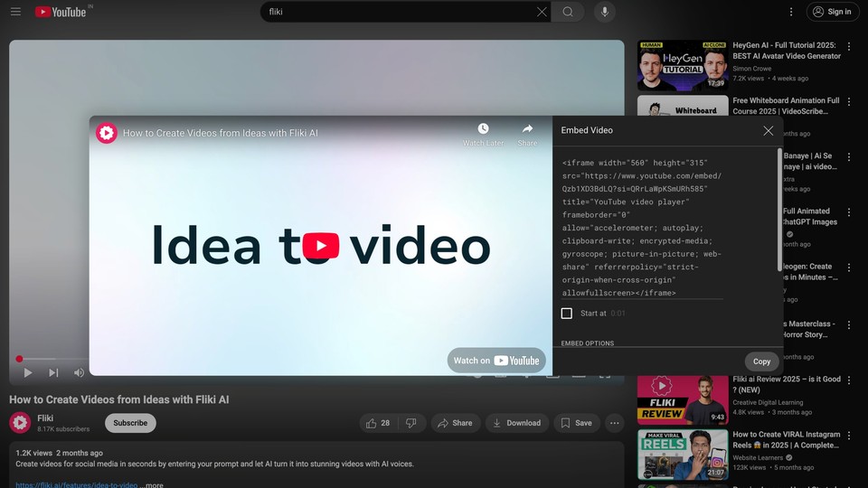Click into the iframe embed code text
868x488 pixels.
[642, 228]
